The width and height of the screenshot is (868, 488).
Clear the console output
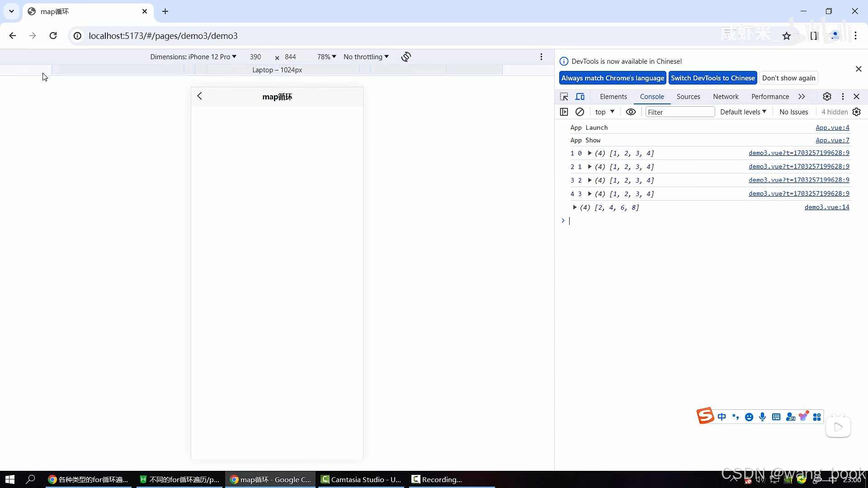(580, 112)
